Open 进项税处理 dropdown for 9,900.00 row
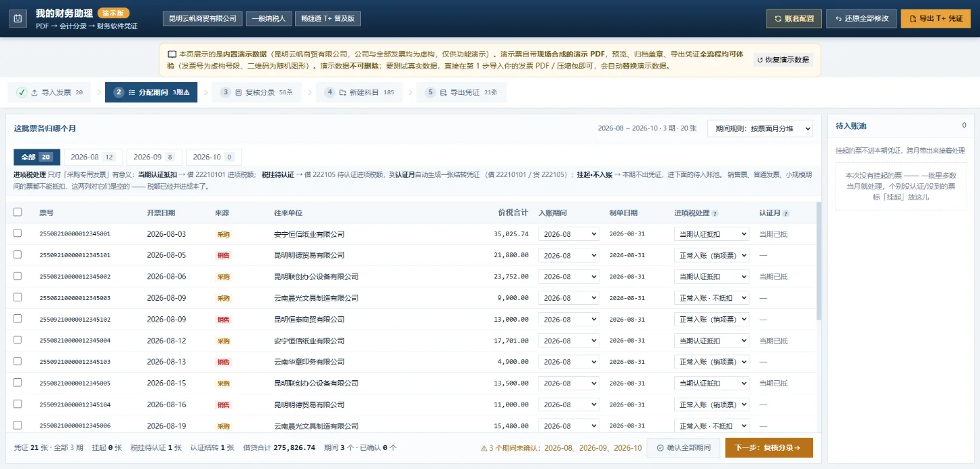Screen dimensions: 980x469 point(711,298)
